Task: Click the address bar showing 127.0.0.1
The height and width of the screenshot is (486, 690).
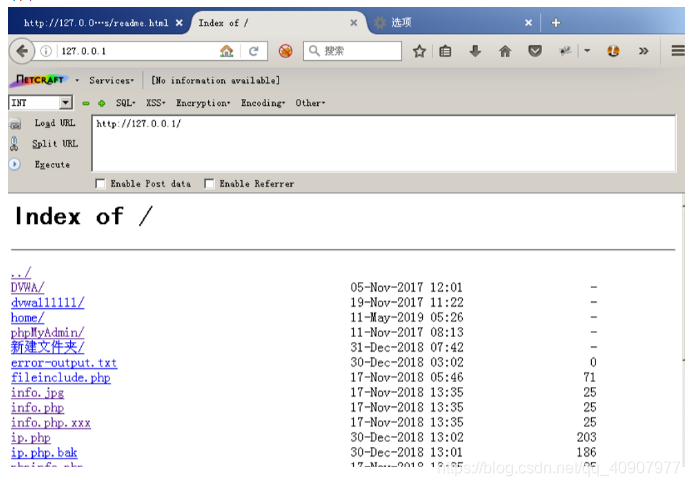Action: (136, 51)
